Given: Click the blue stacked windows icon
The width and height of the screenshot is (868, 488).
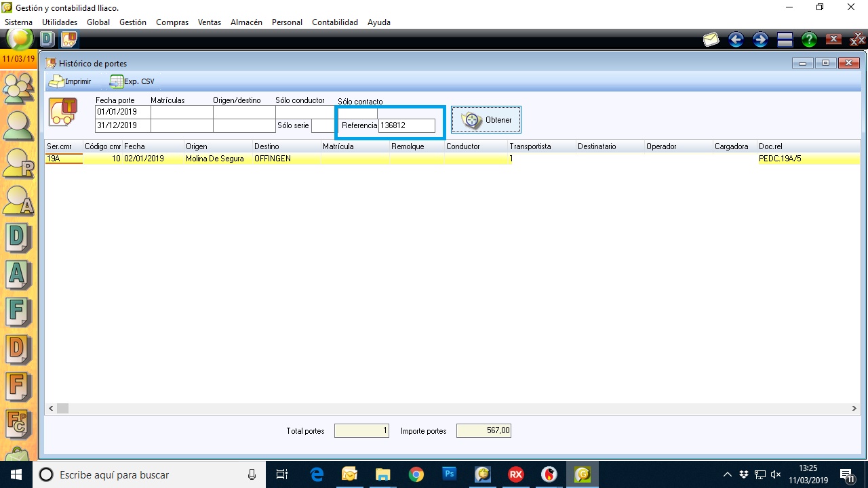Looking at the screenshot, I should [785, 40].
